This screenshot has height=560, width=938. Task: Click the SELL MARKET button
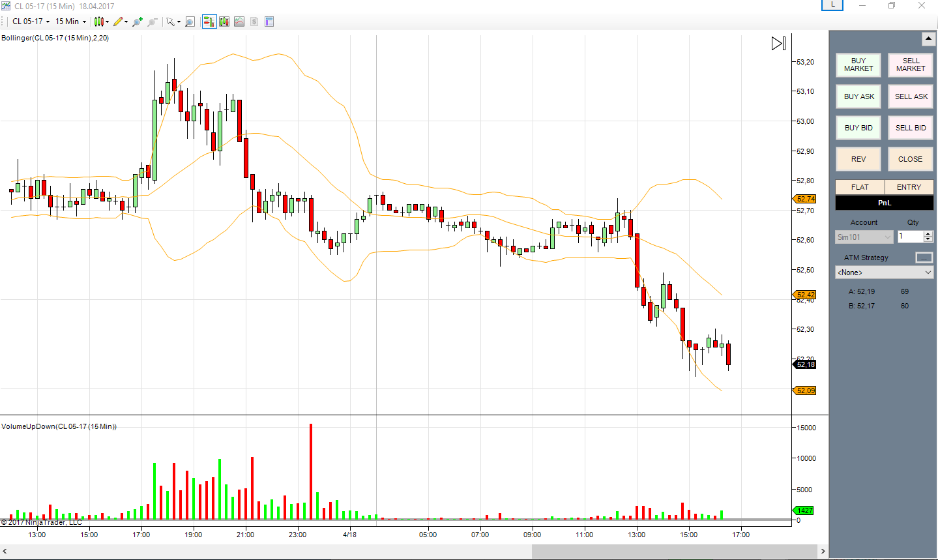point(911,65)
